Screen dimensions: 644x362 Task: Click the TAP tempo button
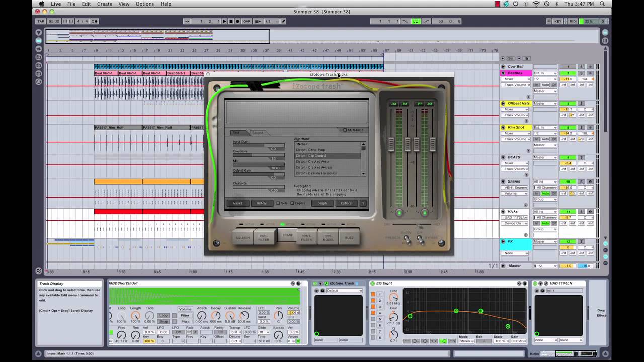pos(41,21)
